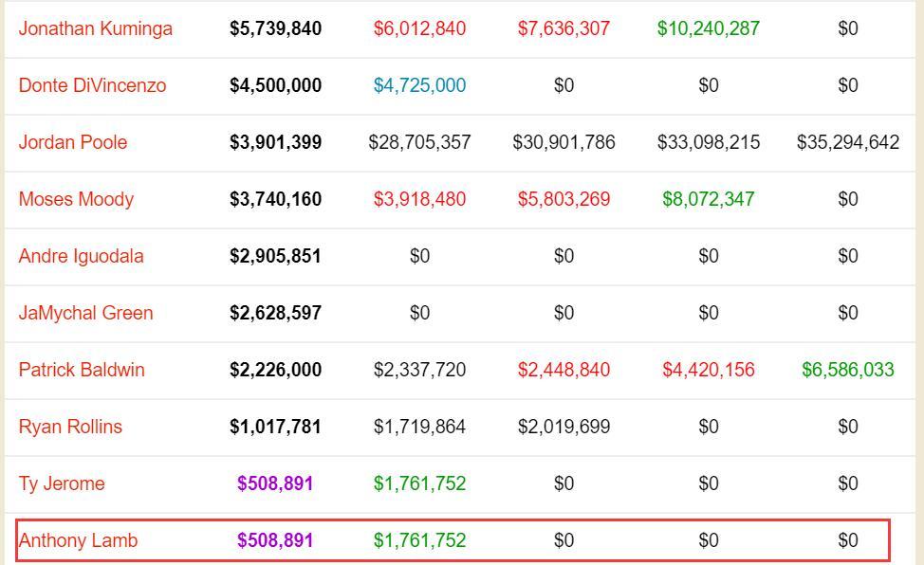Select DiVincenzo's blue $4,725,000 option value
The width and height of the screenshot is (924, 565).
419,85
